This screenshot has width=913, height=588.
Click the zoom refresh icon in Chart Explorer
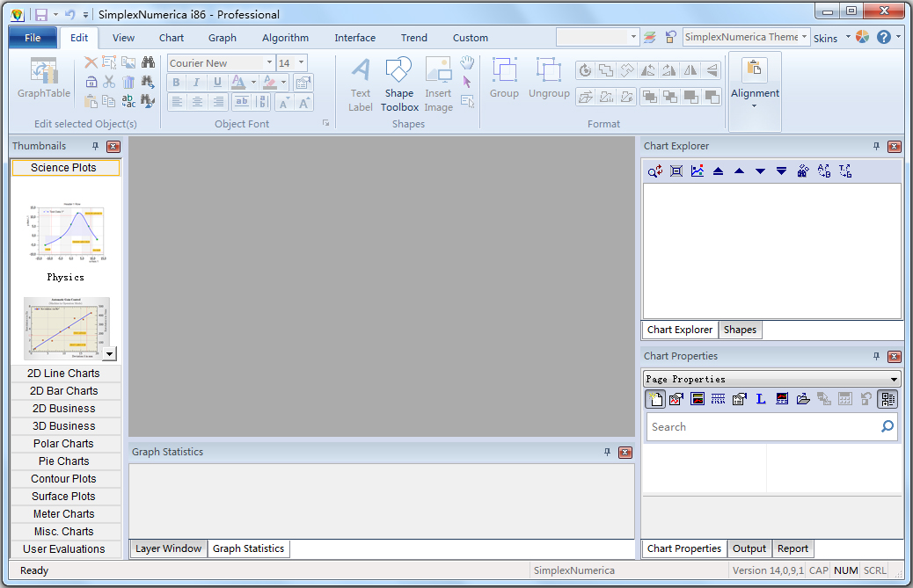tap(655, 171)
